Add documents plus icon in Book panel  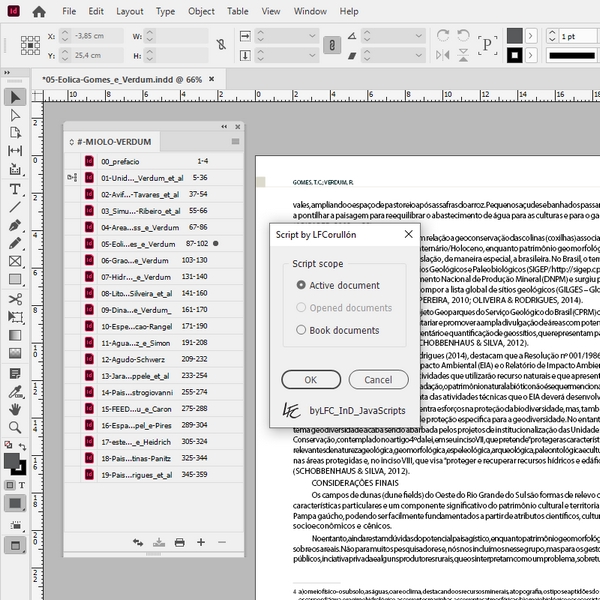[x=201, y=542]
